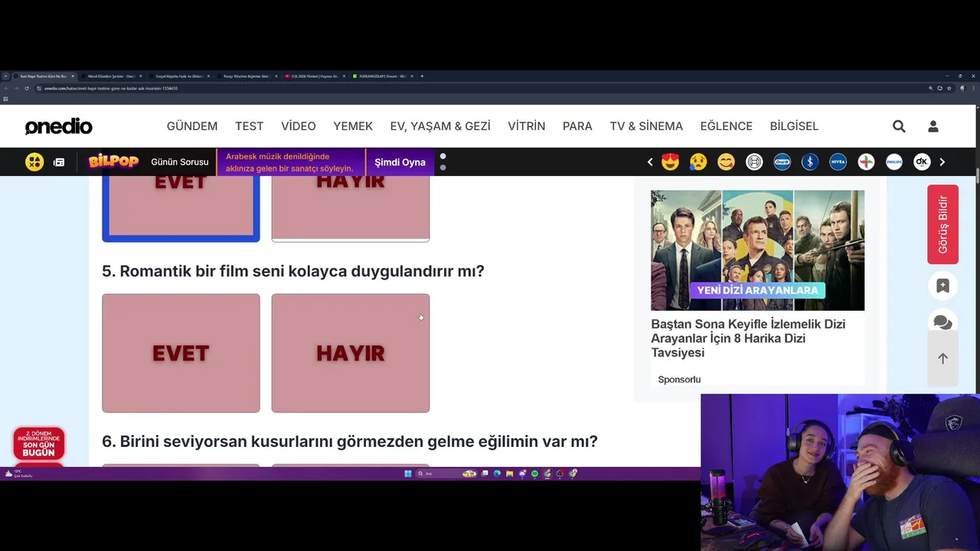980x551 pixels.
Task: Open Spotify from the taskbar
Action: point(534,474)
